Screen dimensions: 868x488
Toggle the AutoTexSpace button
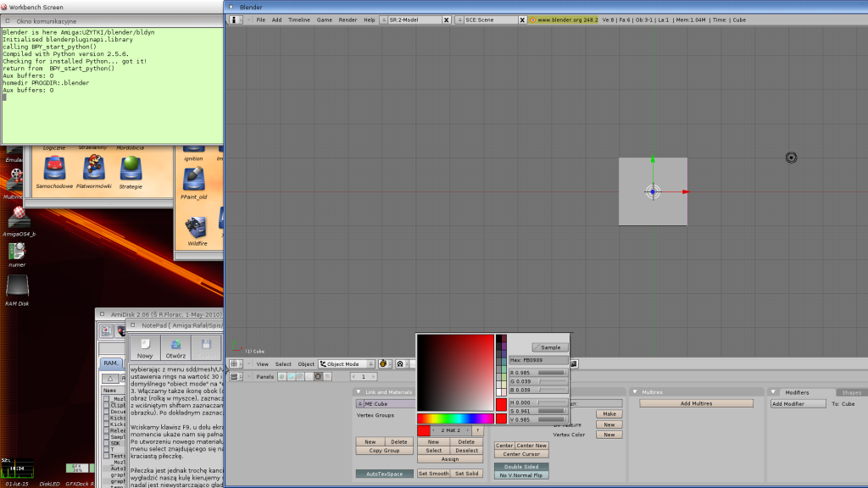[x=384, y=474]
